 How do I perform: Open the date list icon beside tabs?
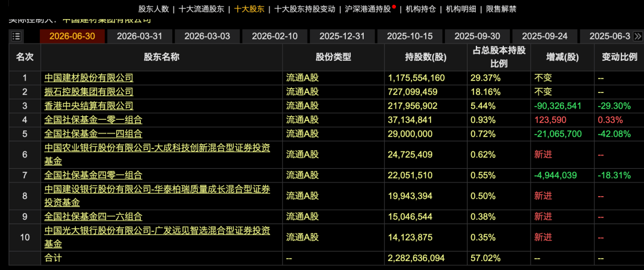pyautogui.click(x=17, y=36)
